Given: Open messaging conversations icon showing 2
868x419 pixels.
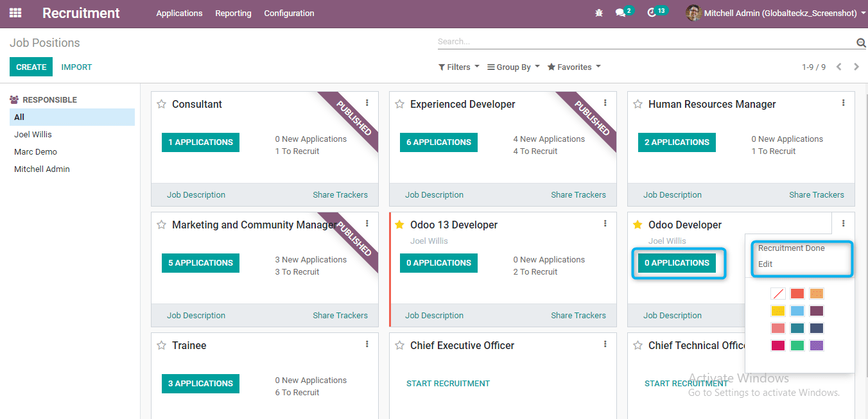Looking at the screenshot, I should tap(620, 12).
